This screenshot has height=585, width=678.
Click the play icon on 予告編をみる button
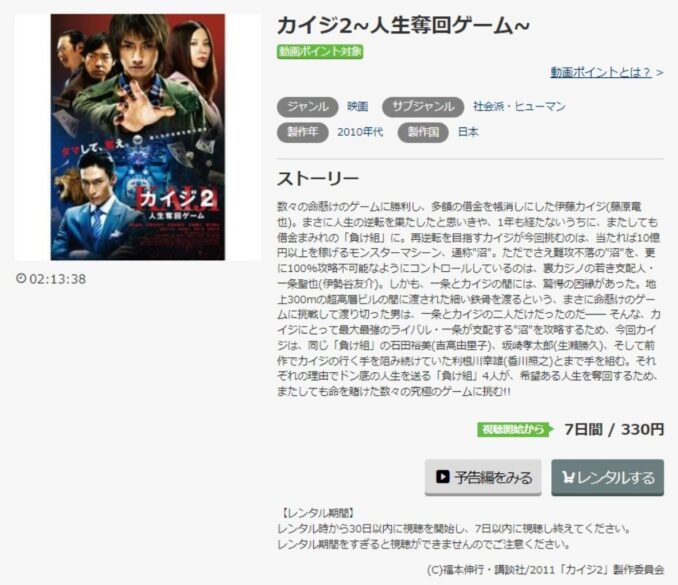[442, 476]
